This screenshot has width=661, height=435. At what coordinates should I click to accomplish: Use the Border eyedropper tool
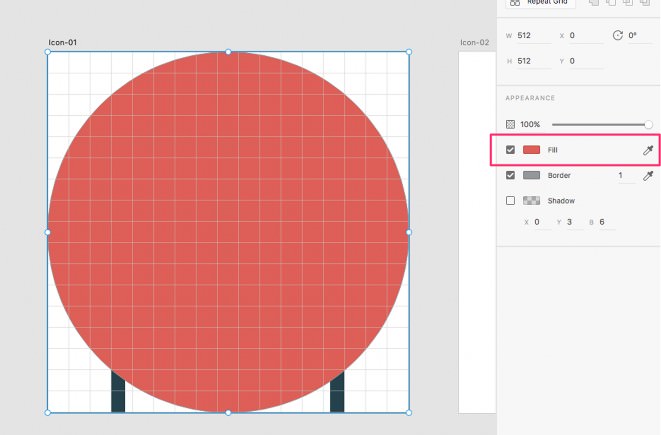pos(648,175)
